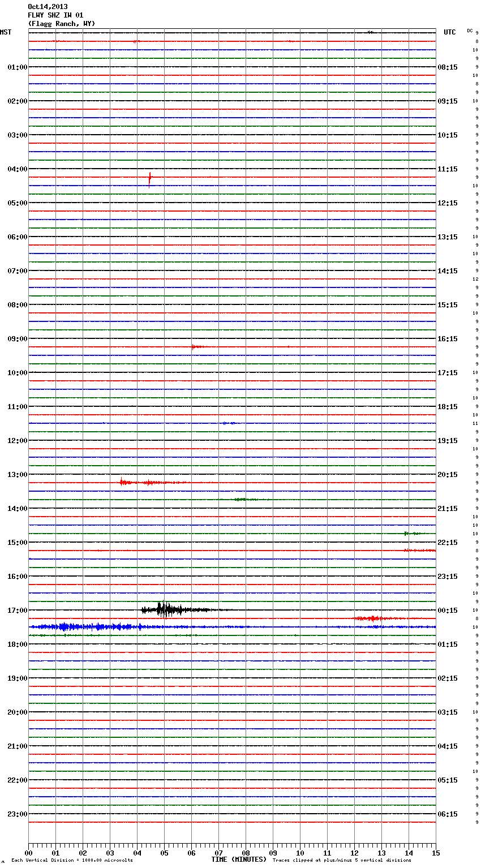Click the DC value 11 beside the 11:30 trace
The image size is (481, 868).
coord(475,423)
